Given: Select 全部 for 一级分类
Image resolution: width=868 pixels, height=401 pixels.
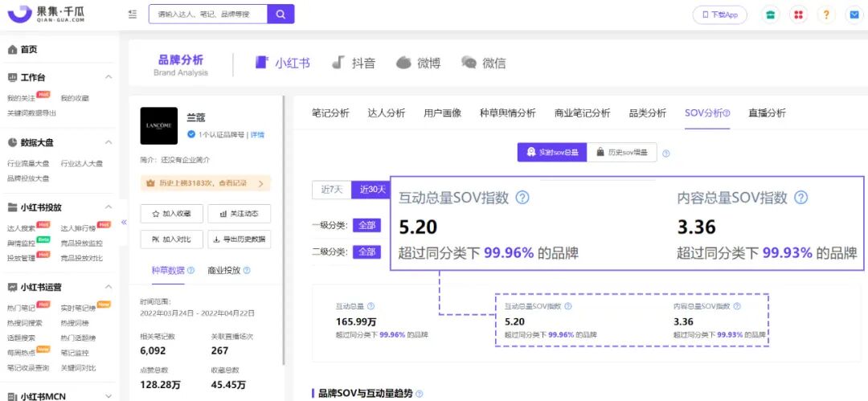Looking at the screenshot, I should point(367,226).
